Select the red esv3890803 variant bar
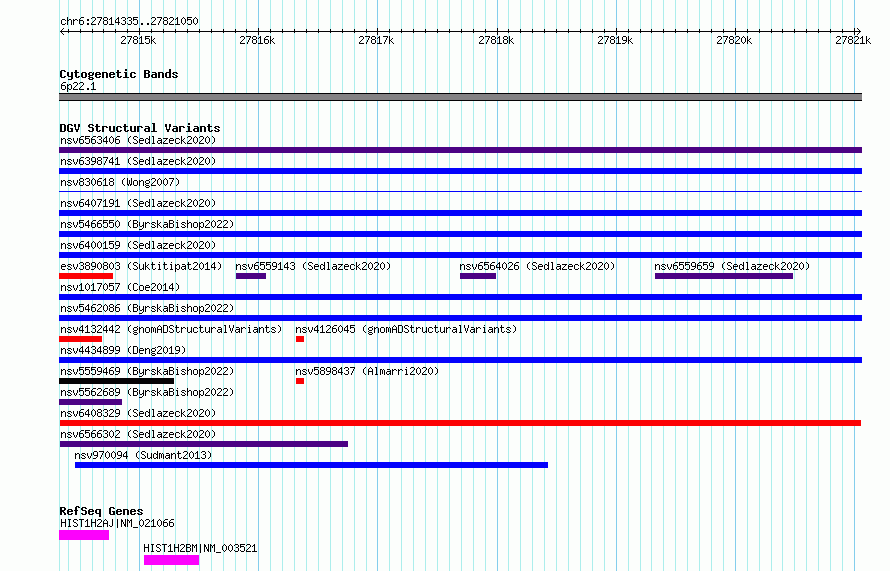Viewport: 890px width, 571px height. 86,276
